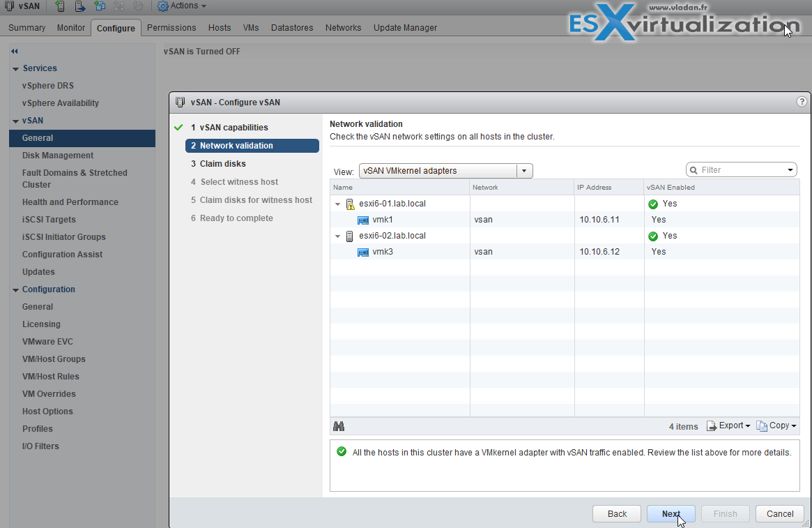
Task: Open Licensing in sidebar
Action: [41, 324]
